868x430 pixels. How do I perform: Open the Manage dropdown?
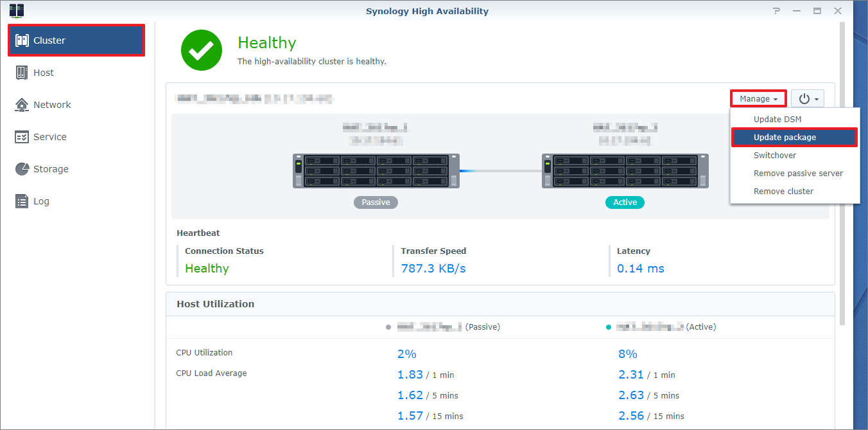click(x=758, y=99)
